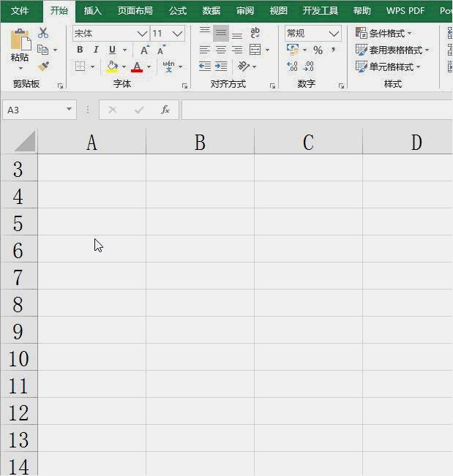Toggle italic formatting
453x476 pixels.
(96, 50)
